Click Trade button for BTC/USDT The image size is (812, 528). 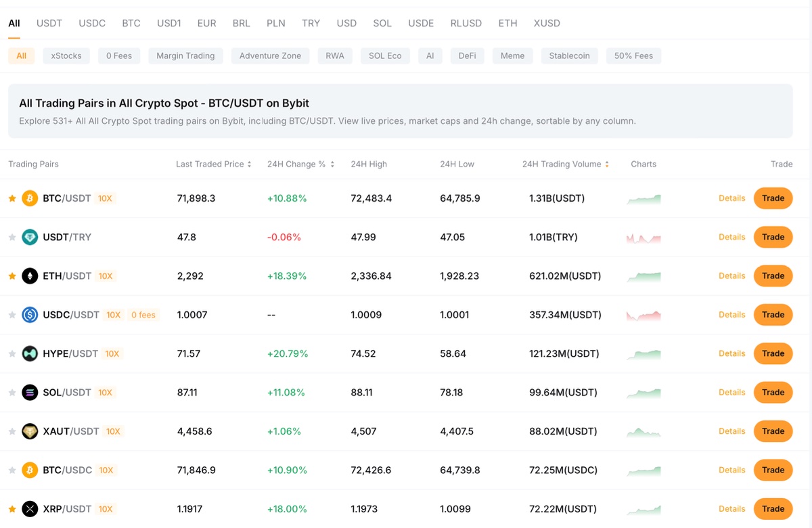pyautogui.click(x=773, y=198)
